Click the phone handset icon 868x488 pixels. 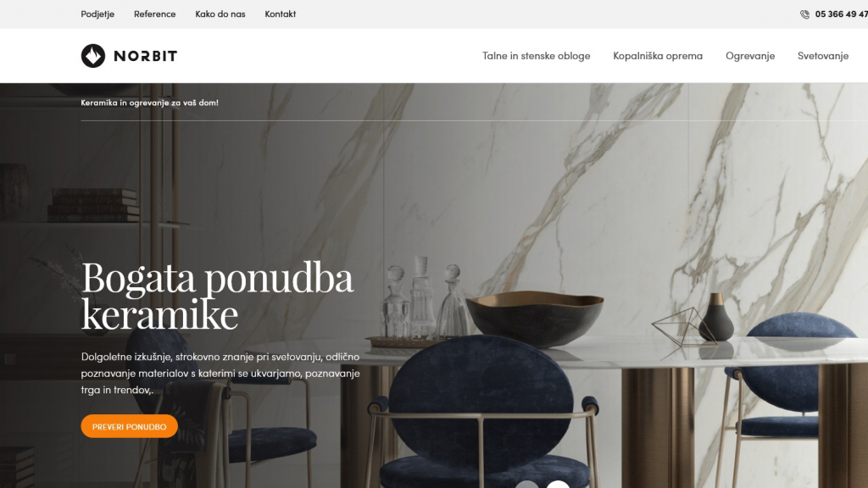point(804,14)
